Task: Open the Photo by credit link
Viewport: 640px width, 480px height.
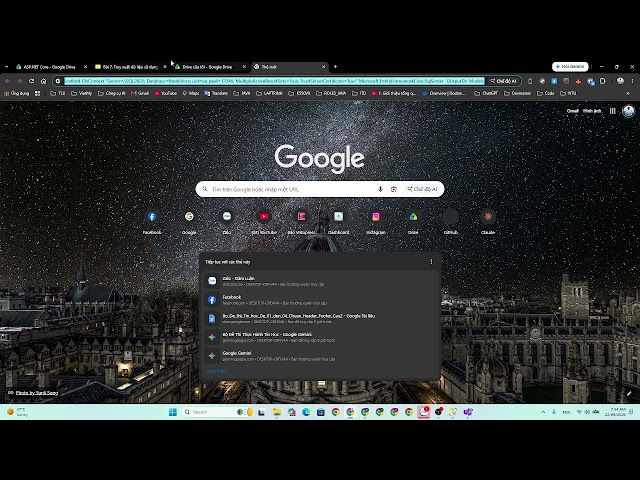Action: (37, 393)
